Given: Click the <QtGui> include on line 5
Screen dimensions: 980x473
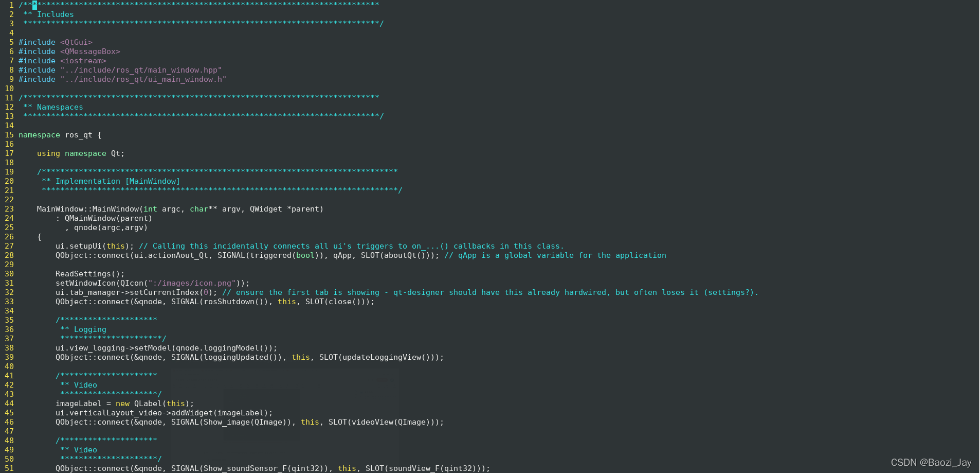Looking at the screenshot, I should click(76, 42).
